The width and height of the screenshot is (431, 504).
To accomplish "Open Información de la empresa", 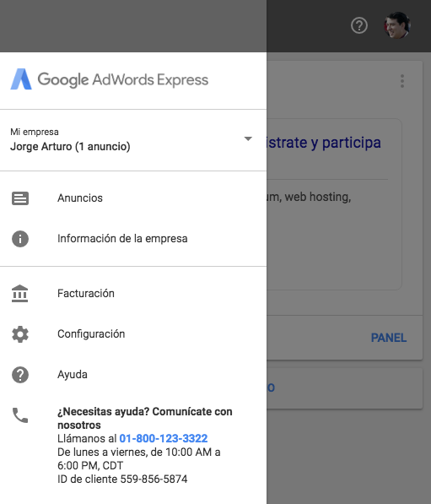I will click(133, 239).
